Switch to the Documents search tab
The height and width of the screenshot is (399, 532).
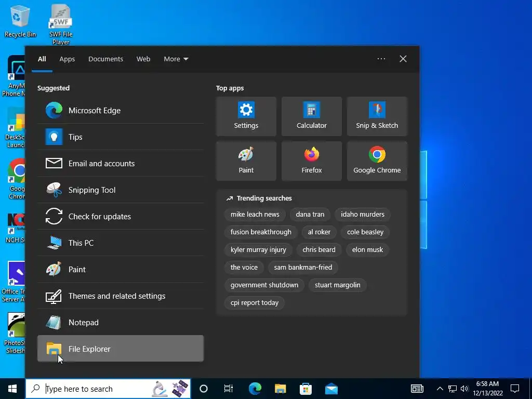coord(105,59)
